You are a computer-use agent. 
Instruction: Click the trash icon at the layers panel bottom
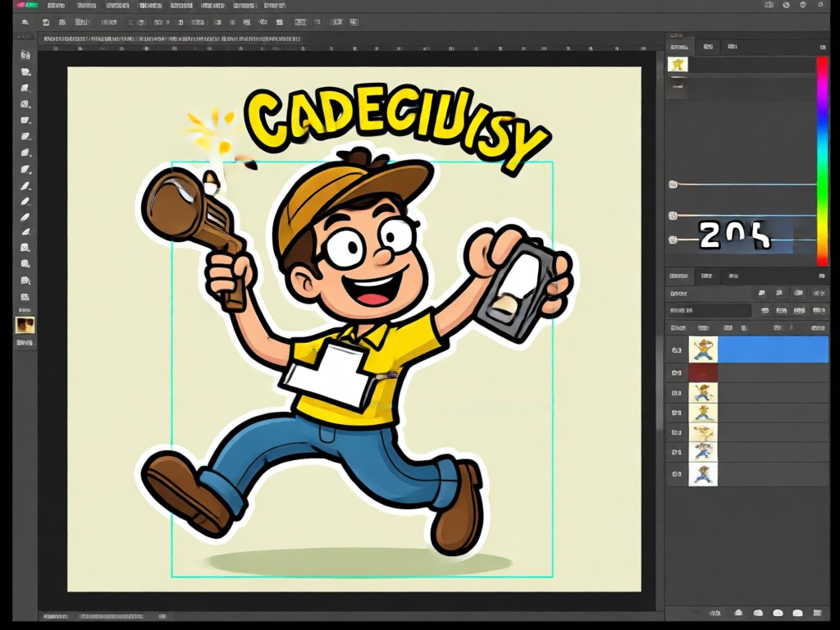(817, 613)
